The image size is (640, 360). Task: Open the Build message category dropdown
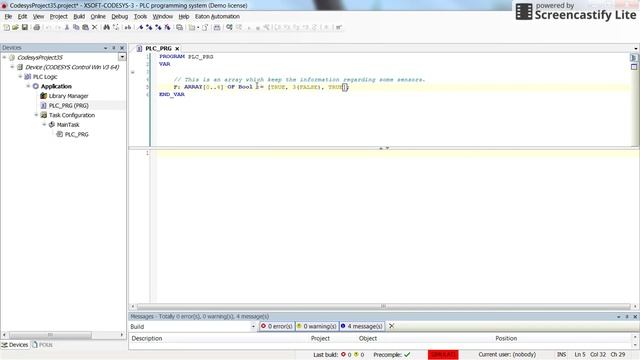[253, 327]
